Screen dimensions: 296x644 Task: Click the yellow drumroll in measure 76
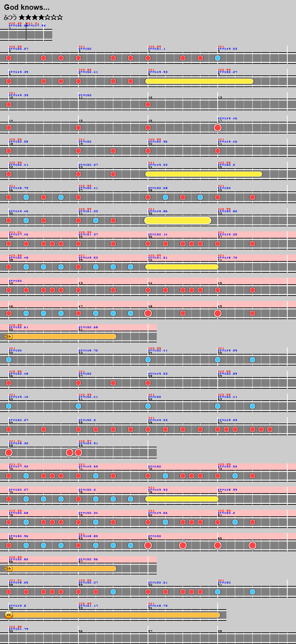click(182, 499)
